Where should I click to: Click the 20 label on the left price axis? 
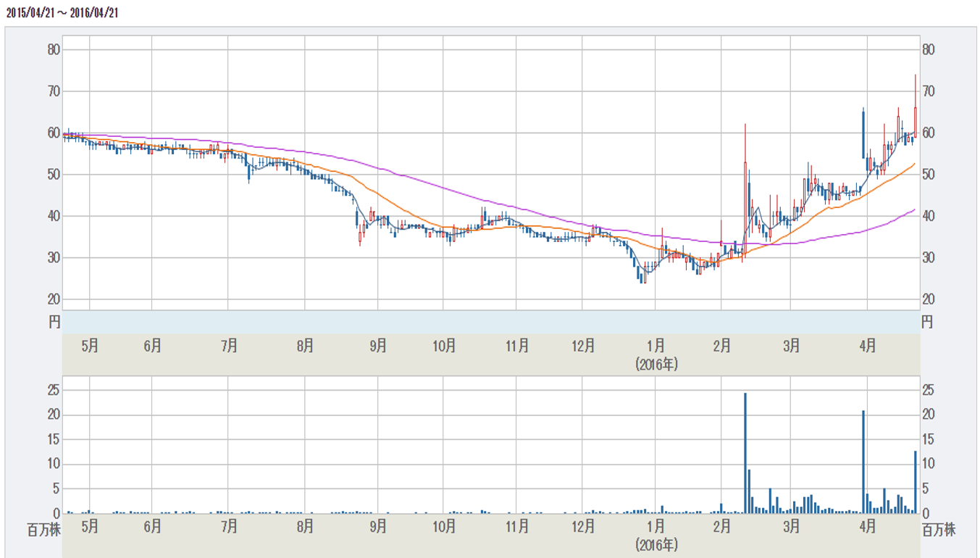point(54,299)
